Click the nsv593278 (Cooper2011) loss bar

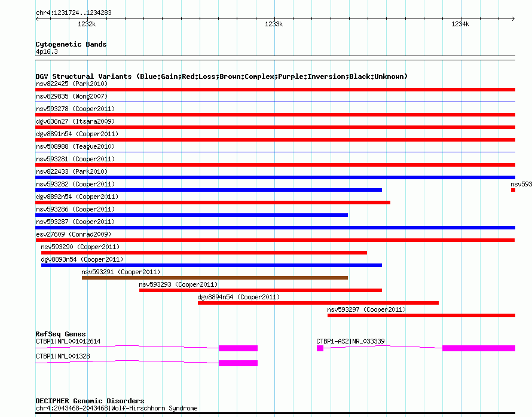tap(275, 115)
